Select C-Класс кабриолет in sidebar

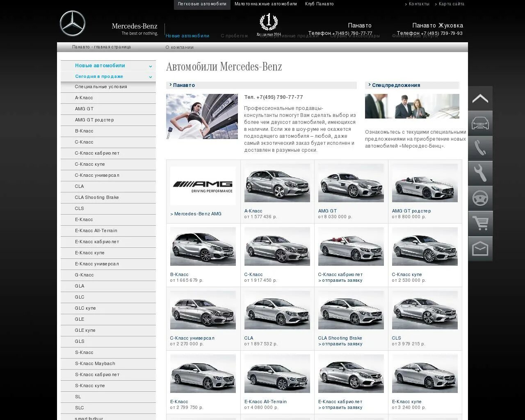point(108,153)
